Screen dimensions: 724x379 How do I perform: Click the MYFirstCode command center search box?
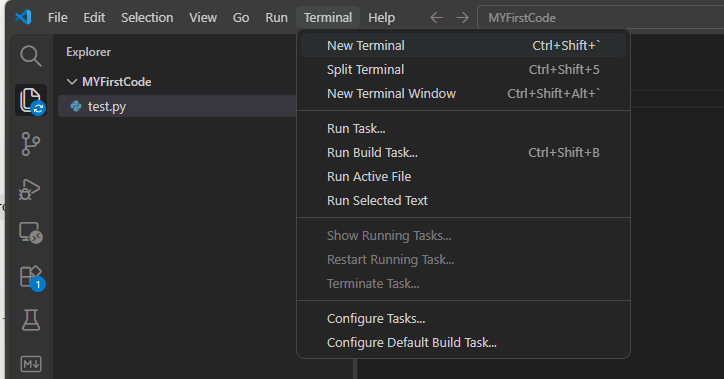pyautogui.click(x=600, y=18)
